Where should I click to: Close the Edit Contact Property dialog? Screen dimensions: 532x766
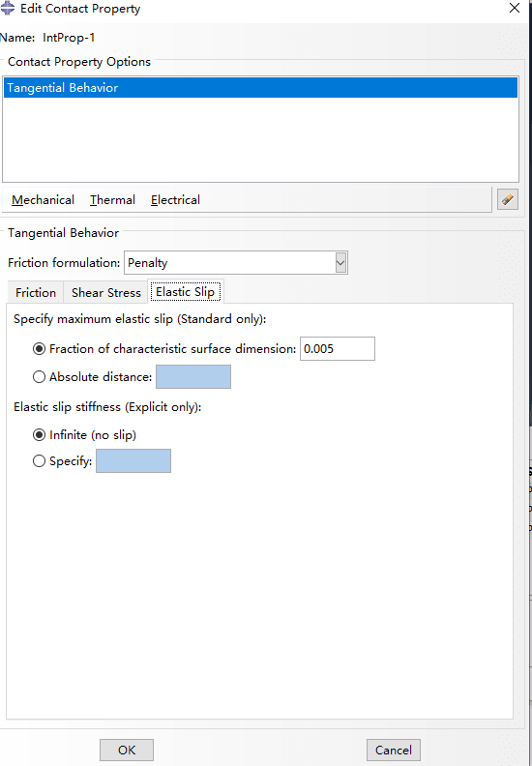tap(515, 9)
